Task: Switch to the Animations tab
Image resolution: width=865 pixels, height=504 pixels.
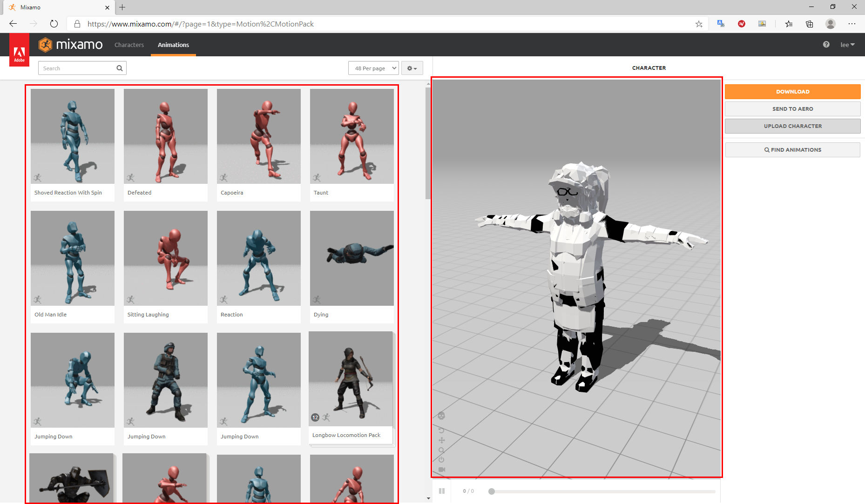Action: click(x=173, y=45)
